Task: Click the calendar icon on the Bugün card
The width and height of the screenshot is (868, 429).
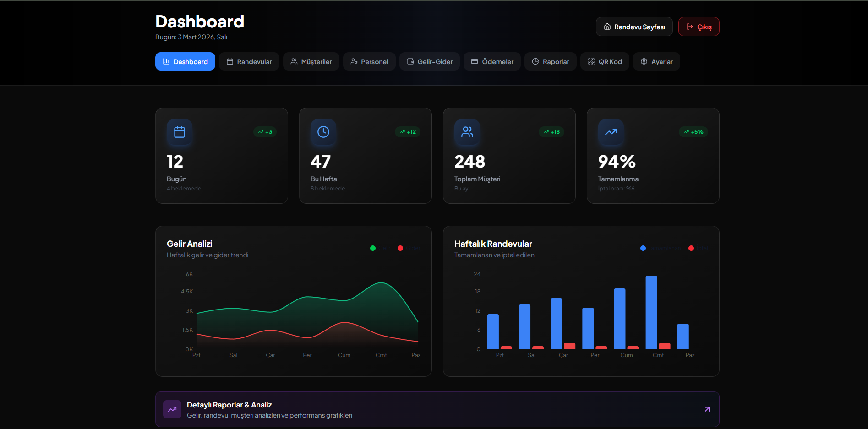Action: point(180,132)
